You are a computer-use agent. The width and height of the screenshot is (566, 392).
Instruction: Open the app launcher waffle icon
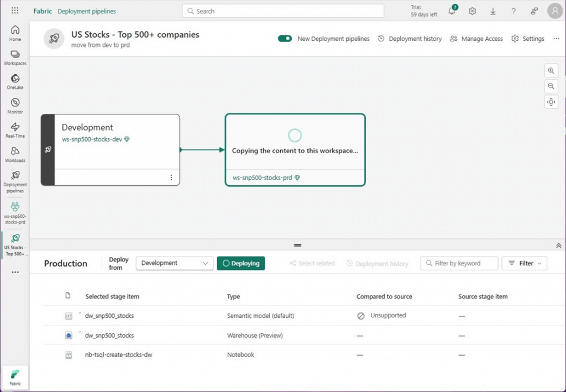point(15,11)
